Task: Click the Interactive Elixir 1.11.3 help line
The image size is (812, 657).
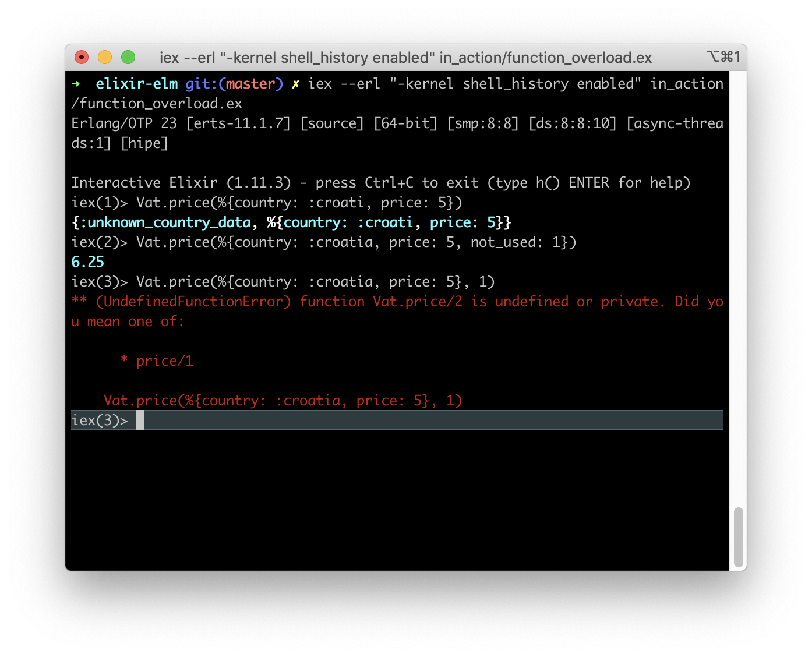Action: coord(379,182)
